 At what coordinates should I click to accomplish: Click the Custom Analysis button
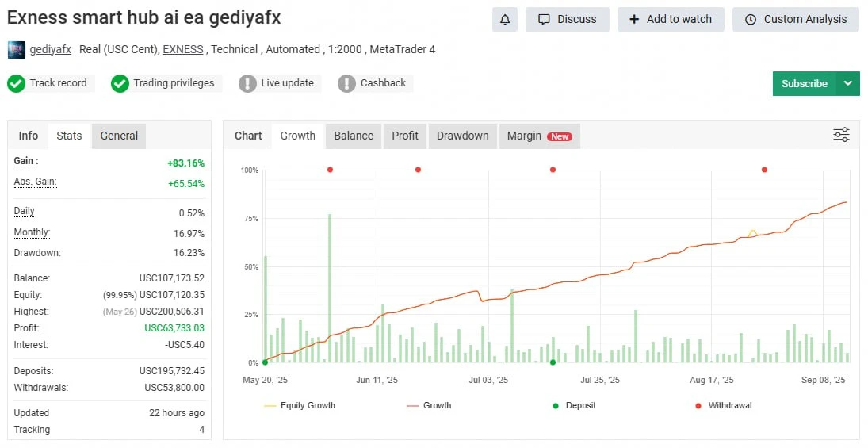(795, 19)
